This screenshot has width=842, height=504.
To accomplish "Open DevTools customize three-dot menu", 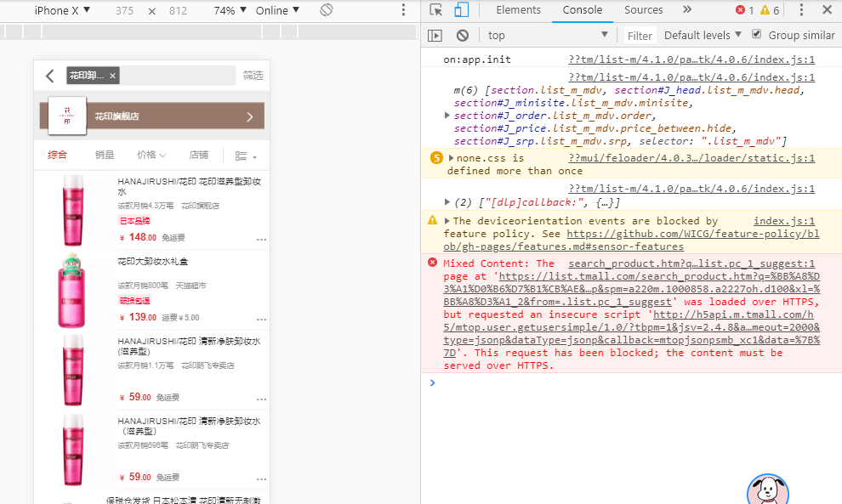I will 801,9.
